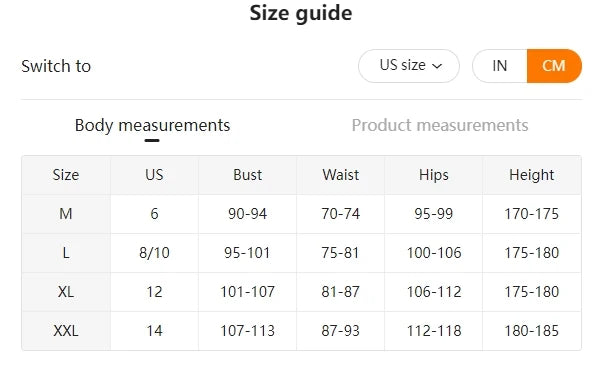Select the M size row label
This screenshot has width=608, height=371.
(x=66, y=214)
